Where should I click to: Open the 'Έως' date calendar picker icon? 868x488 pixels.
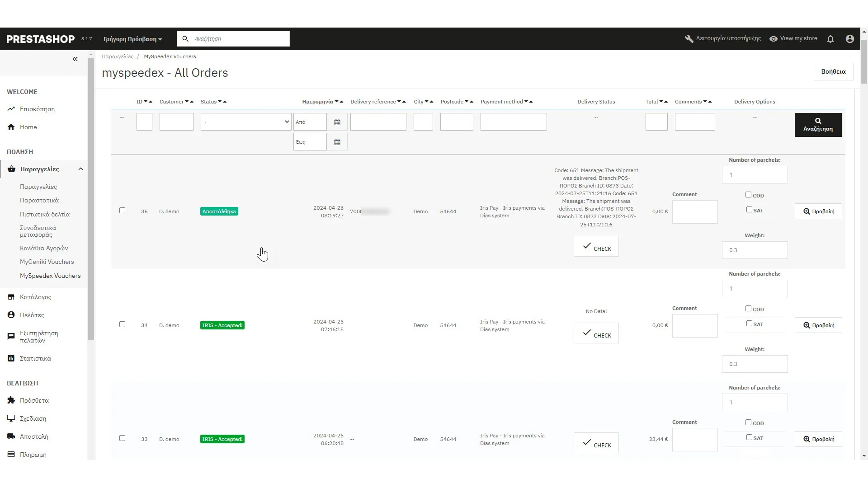[337, 142]
